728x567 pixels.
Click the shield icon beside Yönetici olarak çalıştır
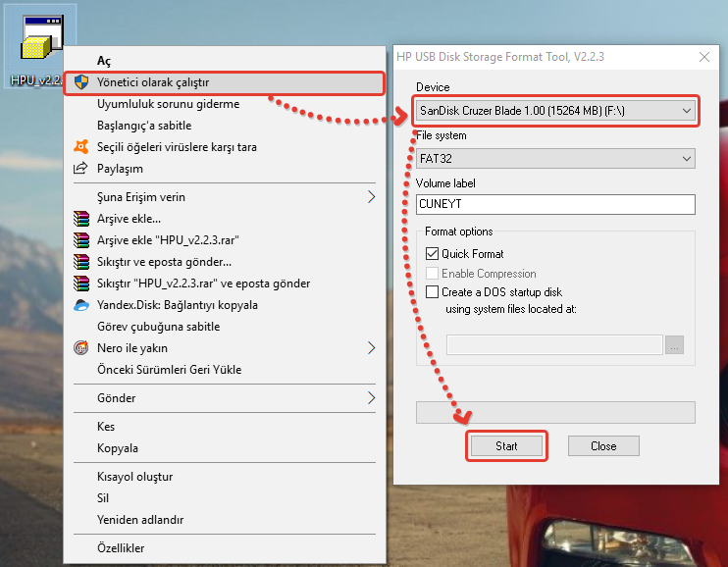81,82
